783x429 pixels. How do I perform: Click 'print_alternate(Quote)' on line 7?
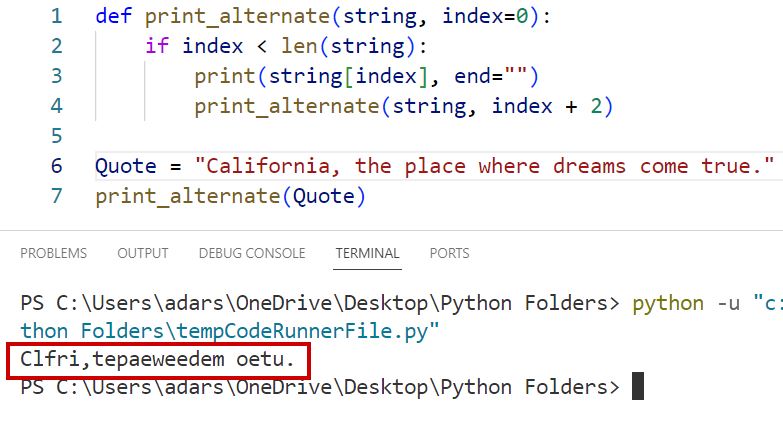pyautogui.click(x=231, y=196)
